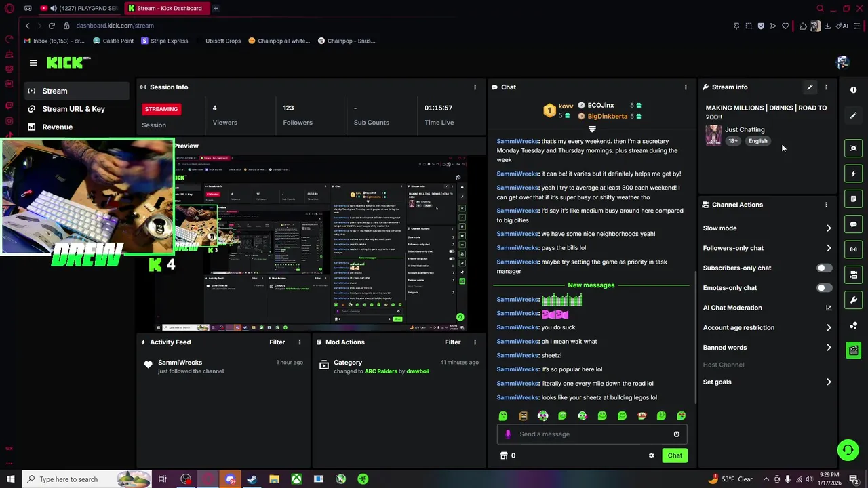Open Chat panel options menu
868x488 pixels.
click(685, 87)
